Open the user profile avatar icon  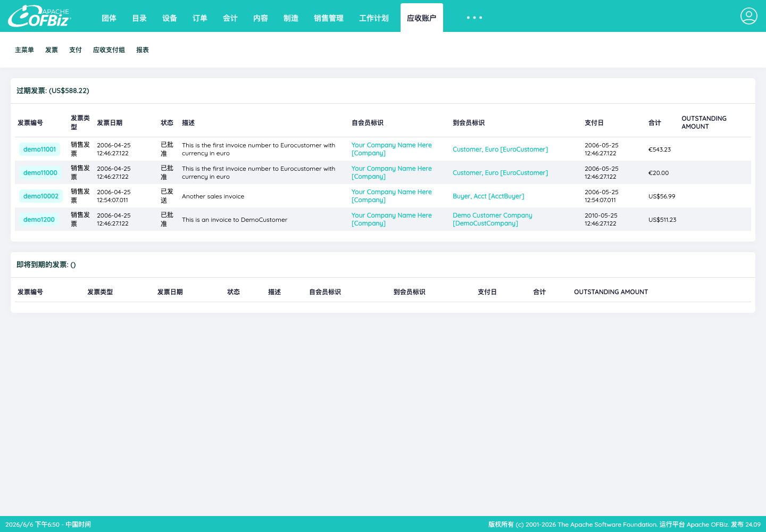[748, 16]
